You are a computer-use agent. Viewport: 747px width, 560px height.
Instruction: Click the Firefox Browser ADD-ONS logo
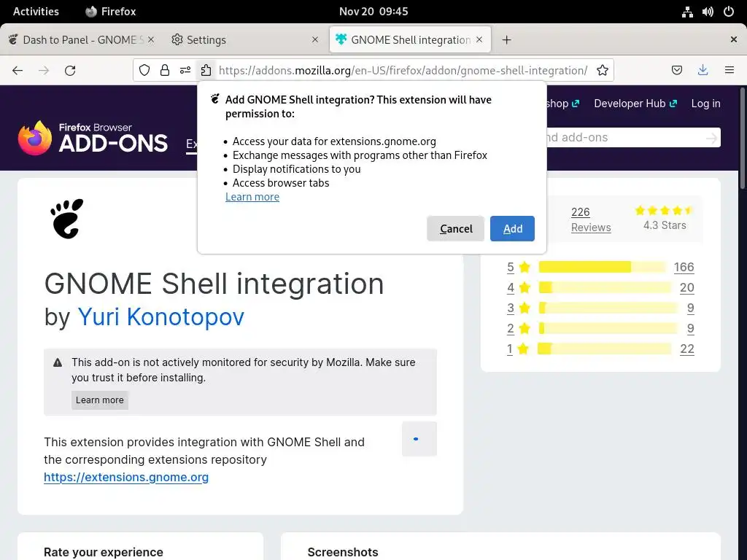click(x=93, y=138)
